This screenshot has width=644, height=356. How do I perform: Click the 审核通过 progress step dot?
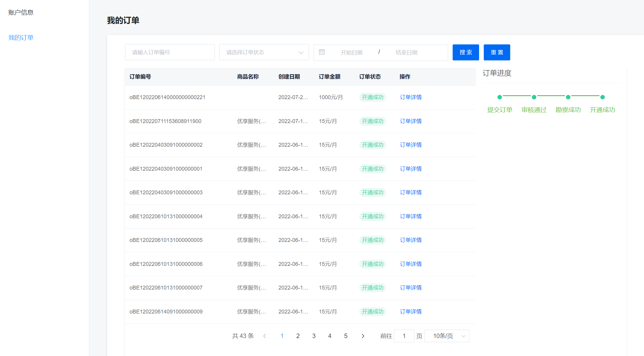coord(534,97)
